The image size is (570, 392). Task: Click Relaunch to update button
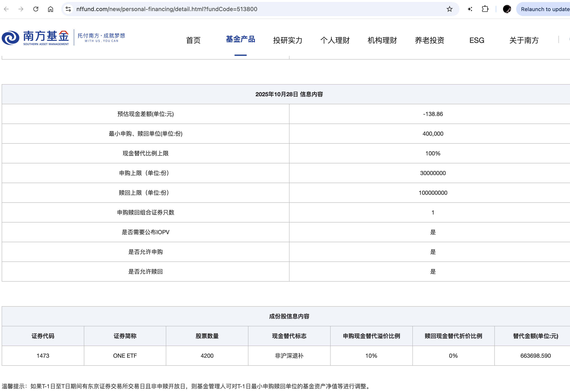(x=545, y=9)
